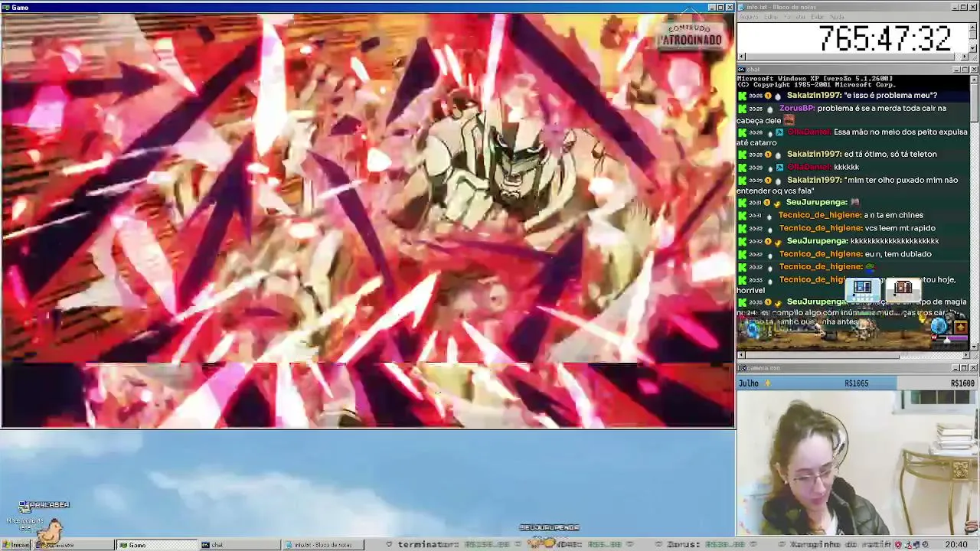Click the scroll down arrow in Notepad
The height and width of the screenshot is (551, 980).
pos(973,50)
